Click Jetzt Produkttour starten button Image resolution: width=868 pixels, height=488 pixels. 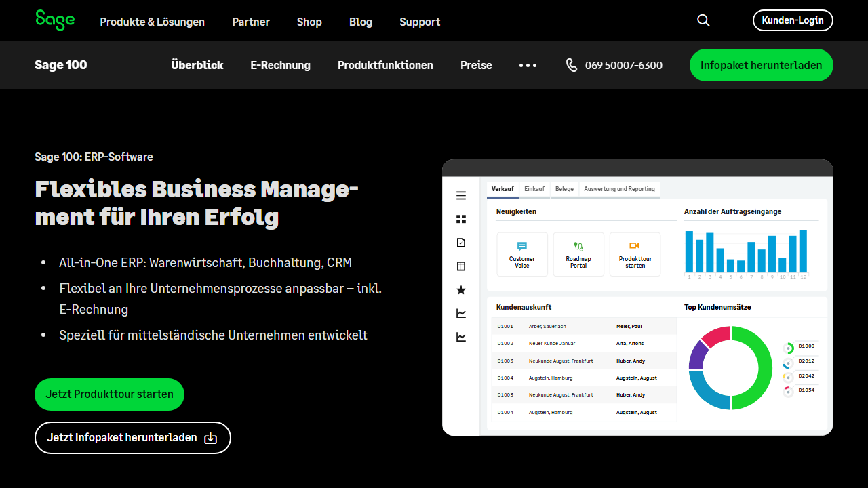click(109, 394)
